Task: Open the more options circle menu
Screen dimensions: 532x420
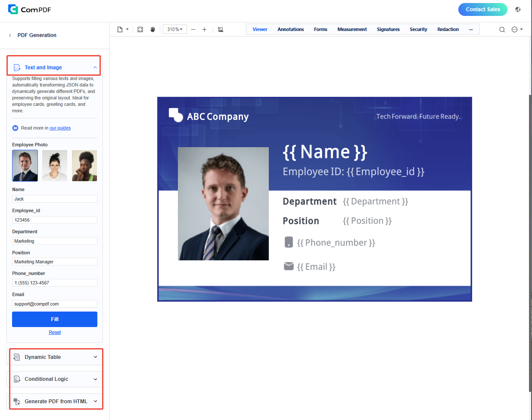Action: [514, 29]
